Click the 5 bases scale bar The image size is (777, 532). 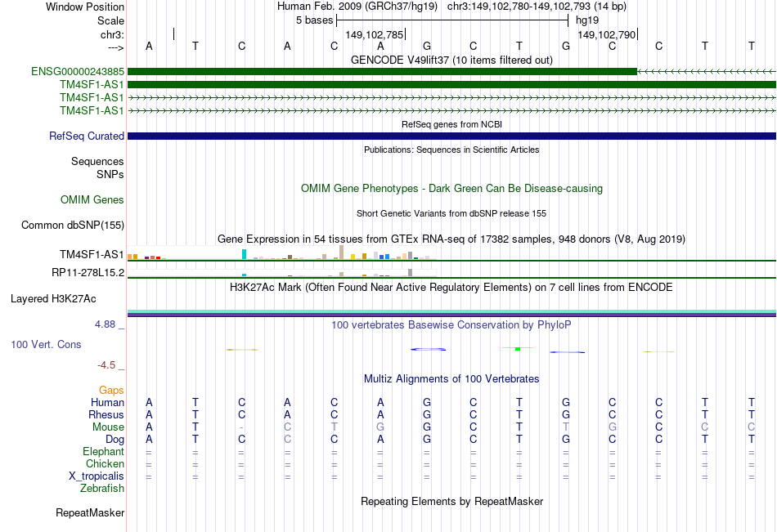pos(452,20)
